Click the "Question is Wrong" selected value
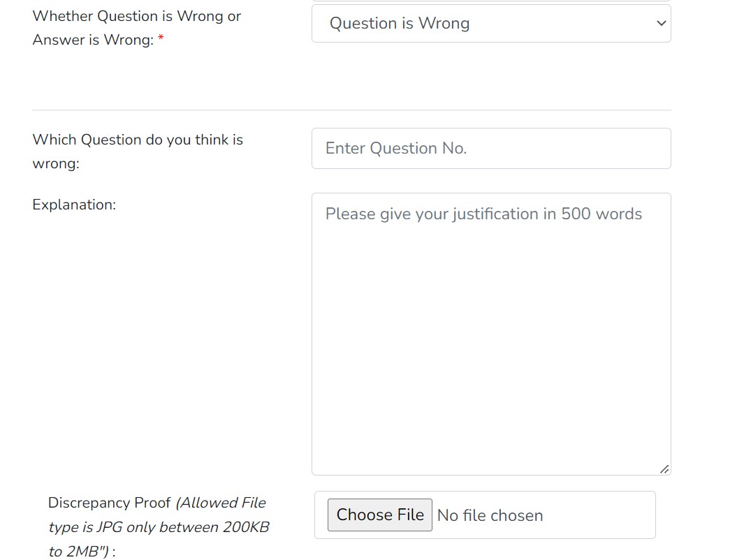 (x=400, y=24)
